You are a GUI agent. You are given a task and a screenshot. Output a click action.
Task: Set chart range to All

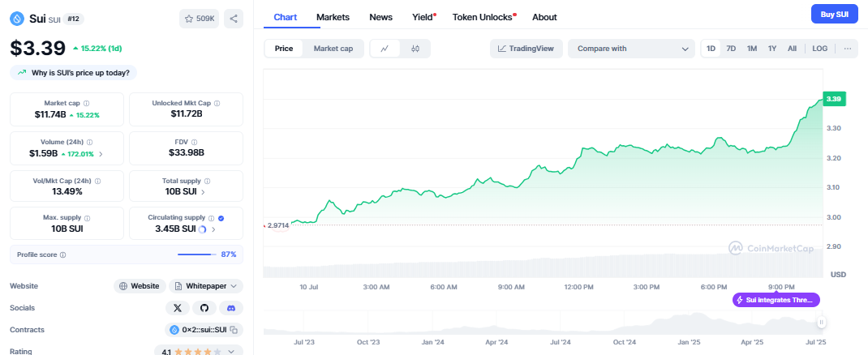pyautogui.click(x=793, y=49)
